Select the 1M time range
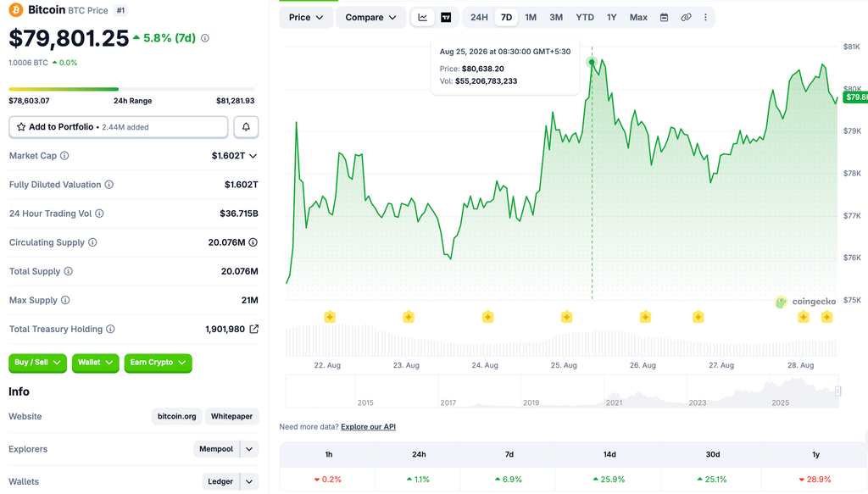Image resolution: width=868 pixels, height=494 pixels. [x=531, y=17]
